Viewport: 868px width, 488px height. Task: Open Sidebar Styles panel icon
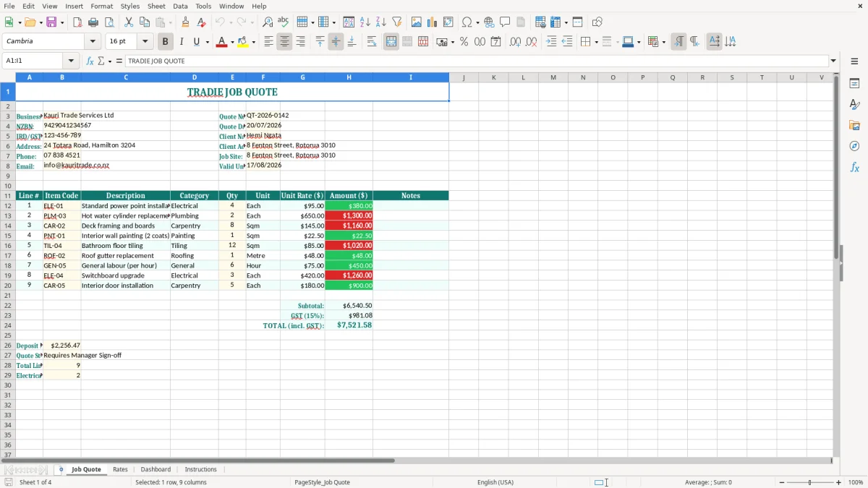click(x=854, y=105)
